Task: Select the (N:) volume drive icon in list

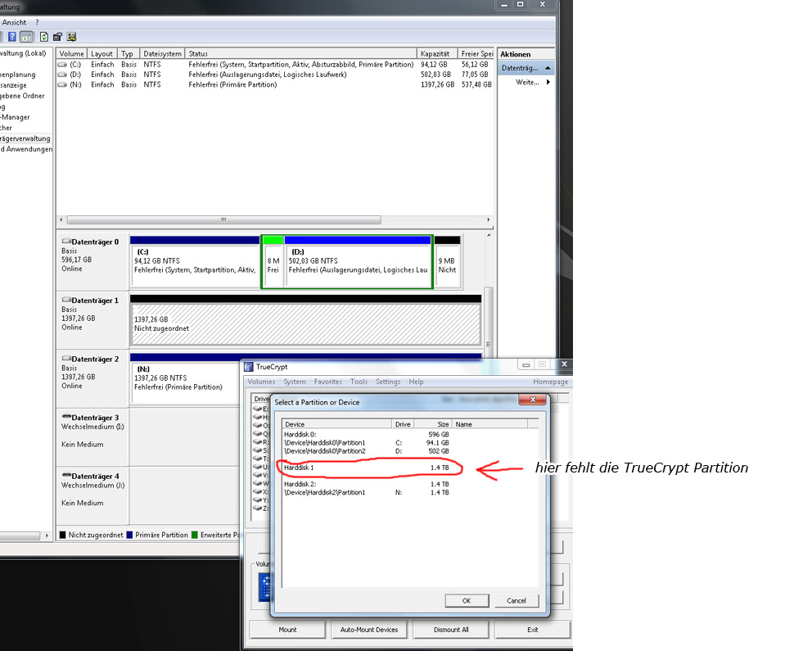Action: click(62, 84)
